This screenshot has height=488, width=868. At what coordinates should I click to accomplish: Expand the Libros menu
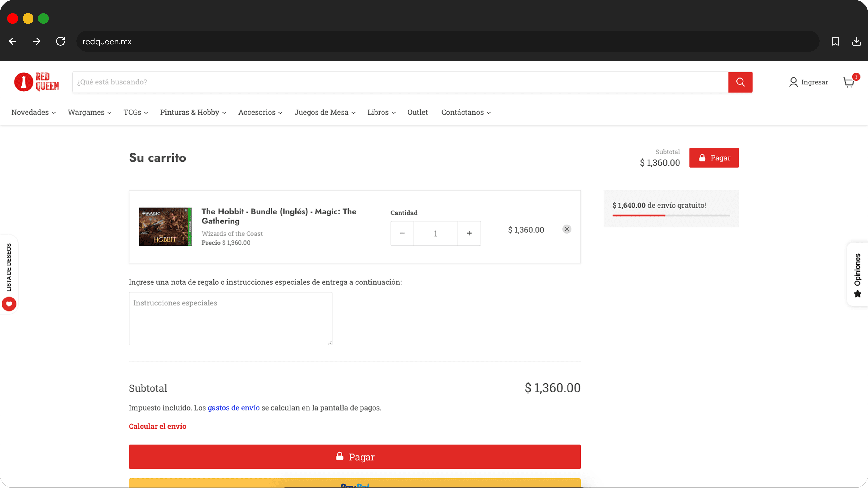coord(381,112)
